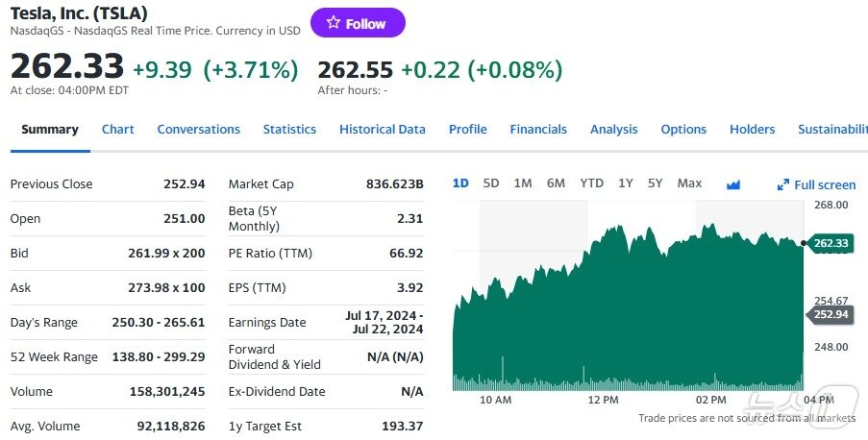Select the Options tab
The height and width of the screenshot is (440, 868).
683,130
